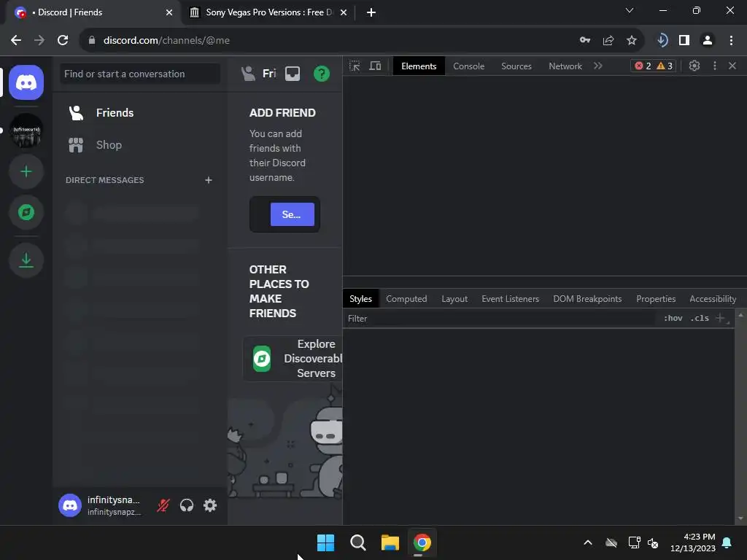Open the Shop page
This screenshot has height=560, width=747.
tap(139, 145)
